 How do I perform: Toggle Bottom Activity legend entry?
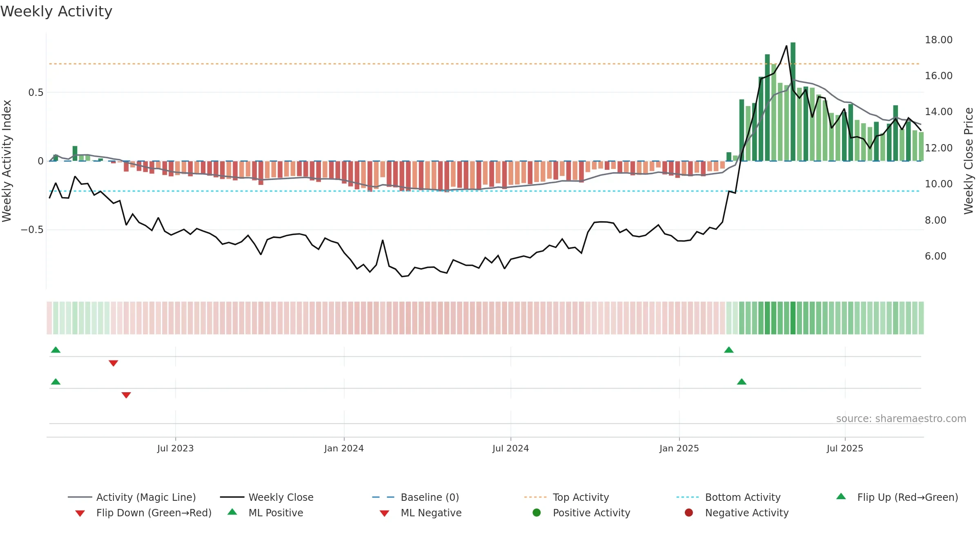click(728, 497)
